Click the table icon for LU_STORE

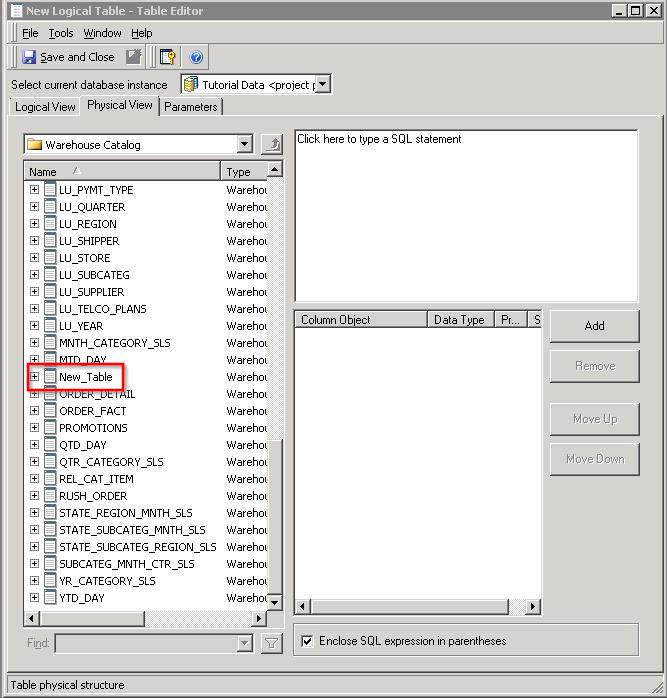(50, 258)
